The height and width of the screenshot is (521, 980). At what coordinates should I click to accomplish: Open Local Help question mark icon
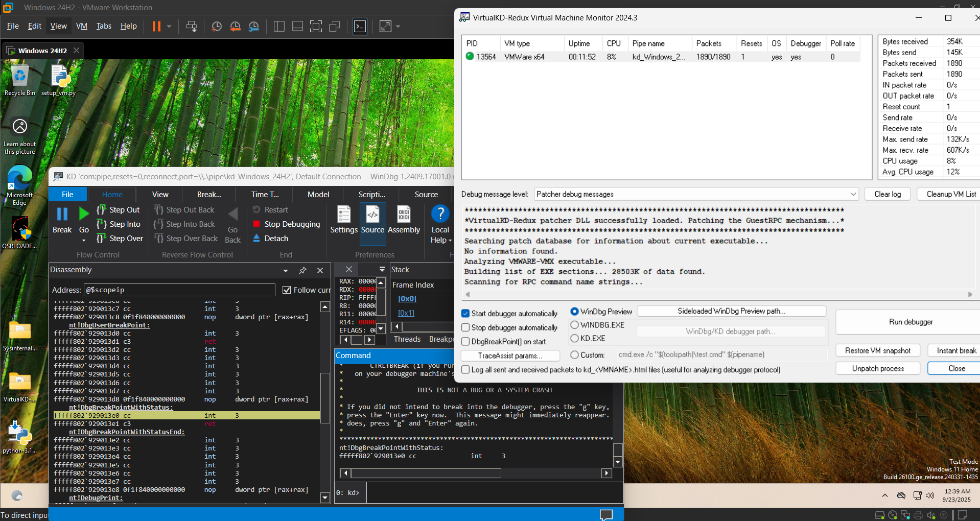[440, 214]
